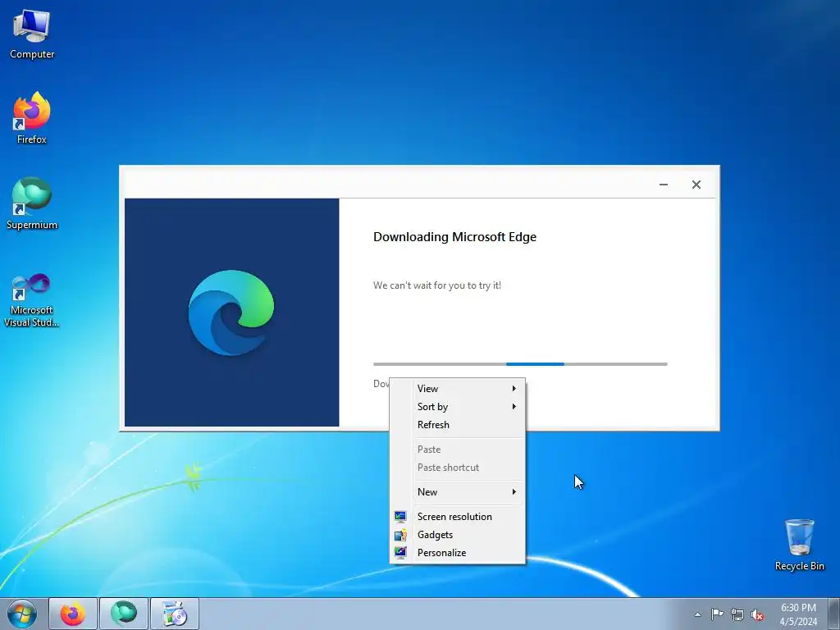Click the Sort by submenu arrow
The width and height of the screenshot is (840, 630).
click(514, 407)
